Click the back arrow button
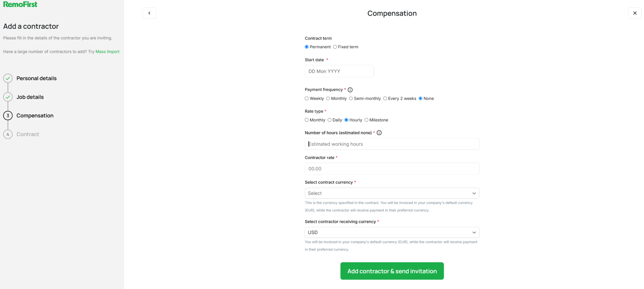This screenshot has width=644, height=289. [149, 13]
